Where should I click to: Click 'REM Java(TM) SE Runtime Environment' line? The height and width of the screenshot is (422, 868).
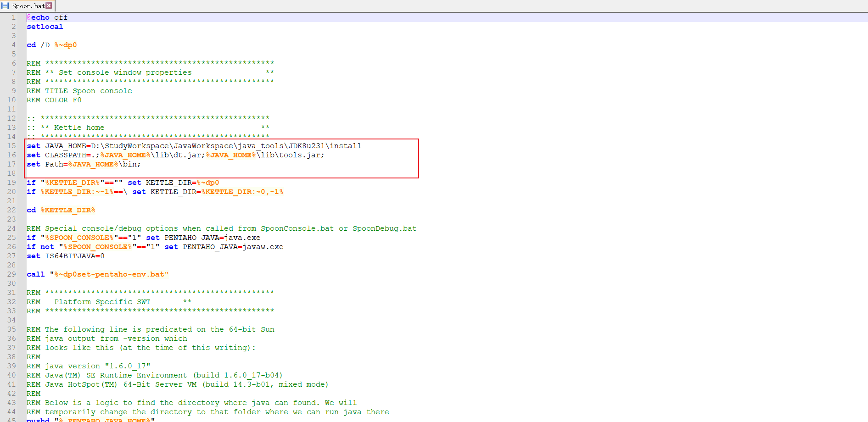pos(155,375)
